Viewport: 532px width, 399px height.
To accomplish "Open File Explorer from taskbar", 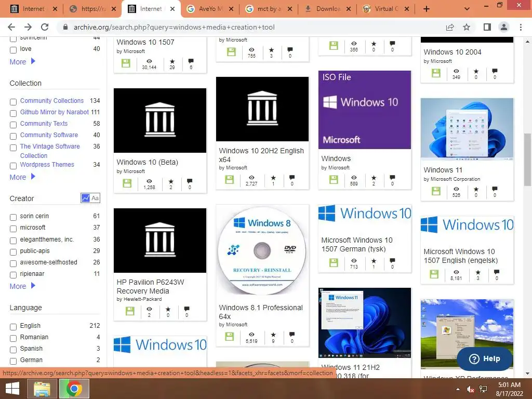I will tap(42, 389).
